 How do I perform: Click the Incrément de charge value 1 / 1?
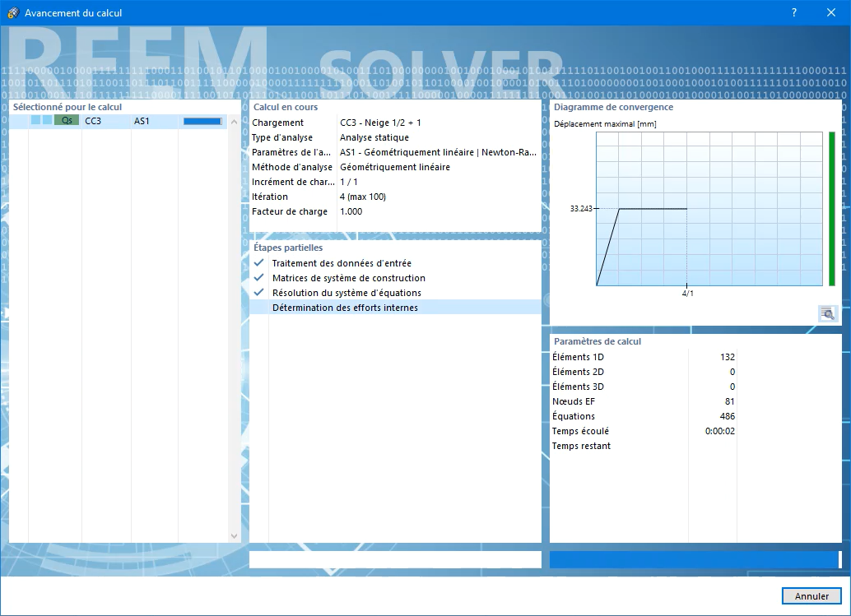(x=349, y=182)
